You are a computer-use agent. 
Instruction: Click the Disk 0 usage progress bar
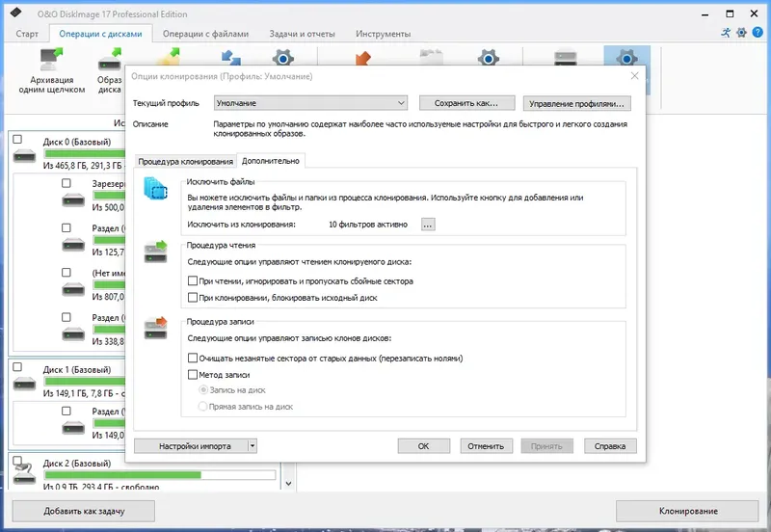click(x=84, y=153)
